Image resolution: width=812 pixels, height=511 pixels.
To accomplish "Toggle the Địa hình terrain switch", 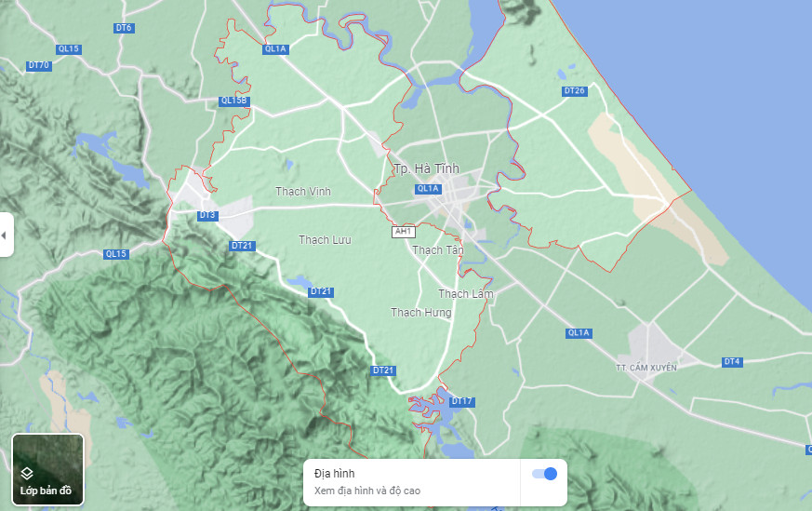I will coord(544,474).
